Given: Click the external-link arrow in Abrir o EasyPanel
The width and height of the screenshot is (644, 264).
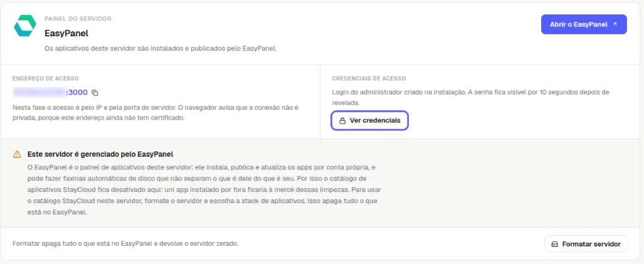Looking at the screenshot, I should coord(615,24).
